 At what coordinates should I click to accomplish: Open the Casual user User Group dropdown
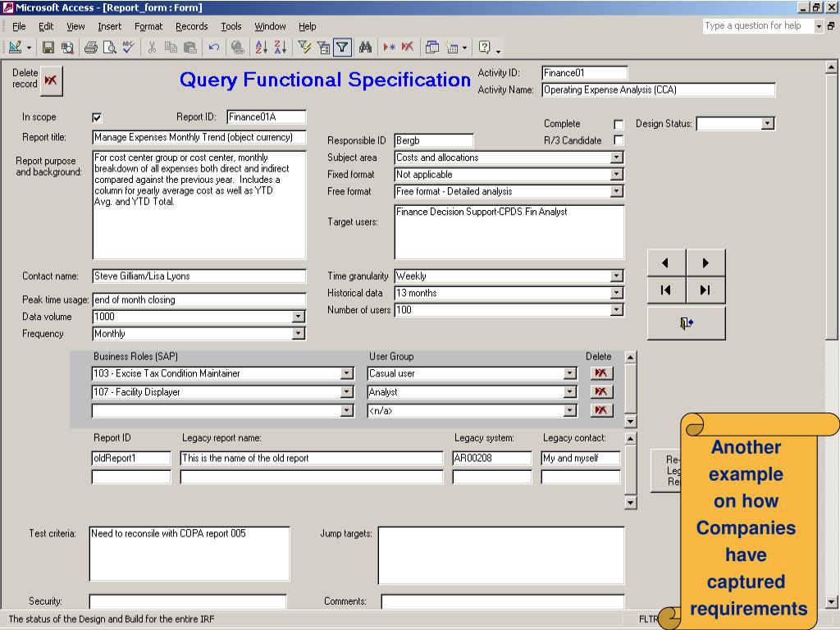570,373
